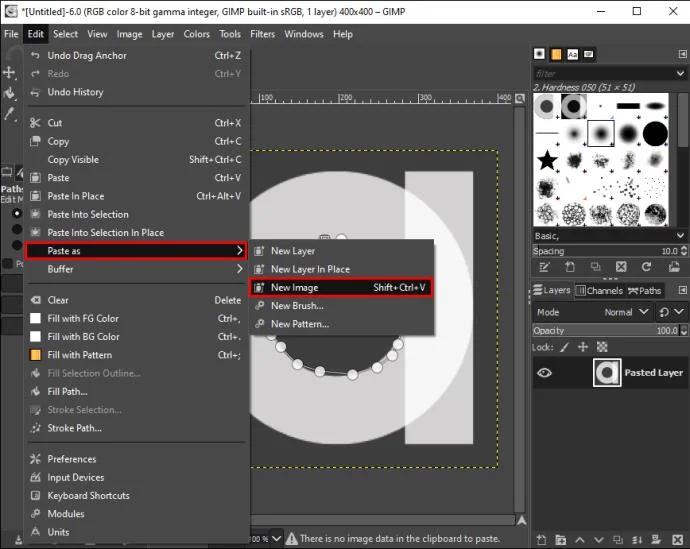The height and width of the screenshot is (549, 690).
Task: Switch to the Paths tab
Action: [x=644, y=290]
